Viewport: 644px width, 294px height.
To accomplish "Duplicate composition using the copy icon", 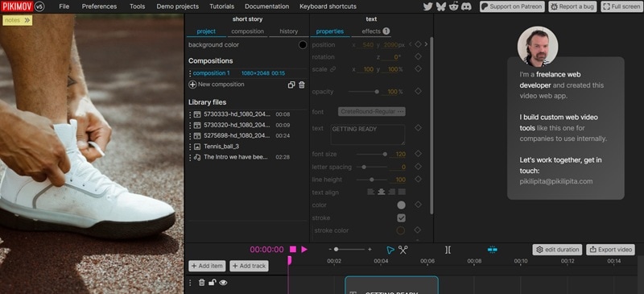I will (x=291, y=85).
